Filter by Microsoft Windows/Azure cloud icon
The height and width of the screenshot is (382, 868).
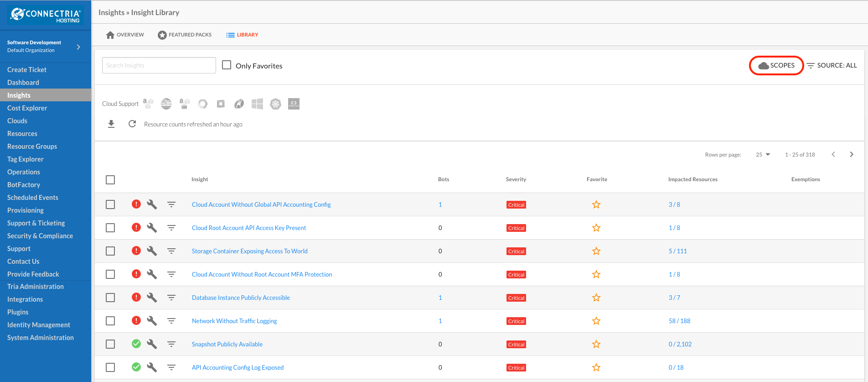coord(257,104)
